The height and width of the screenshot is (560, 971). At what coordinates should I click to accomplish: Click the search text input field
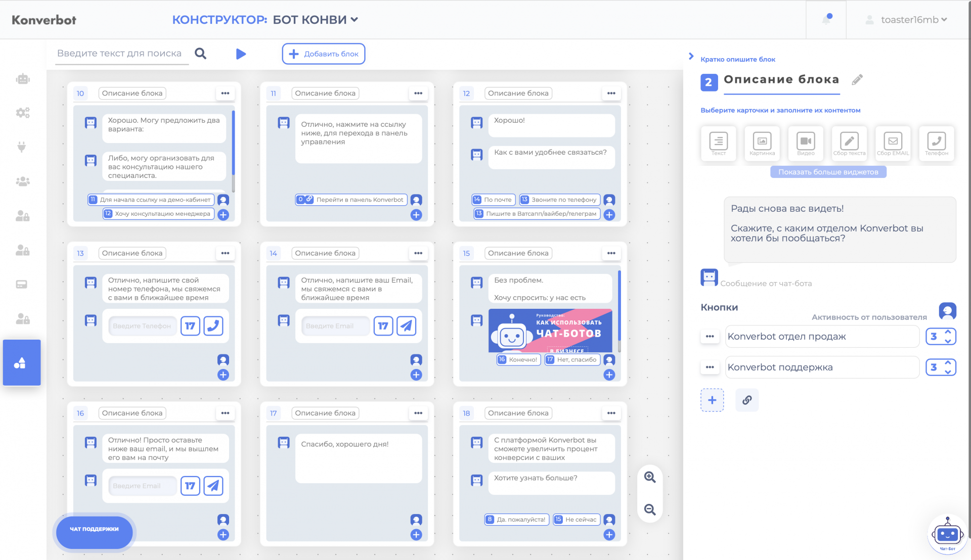click(119, 54)
